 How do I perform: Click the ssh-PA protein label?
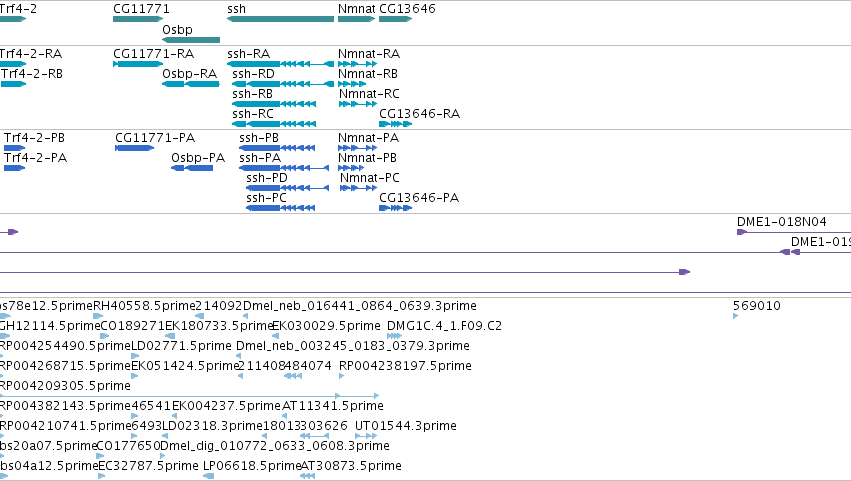point(260,158)
